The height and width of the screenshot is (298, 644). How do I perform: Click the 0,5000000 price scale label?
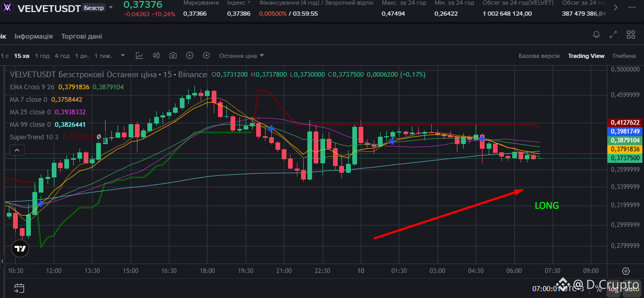[625, 69]
